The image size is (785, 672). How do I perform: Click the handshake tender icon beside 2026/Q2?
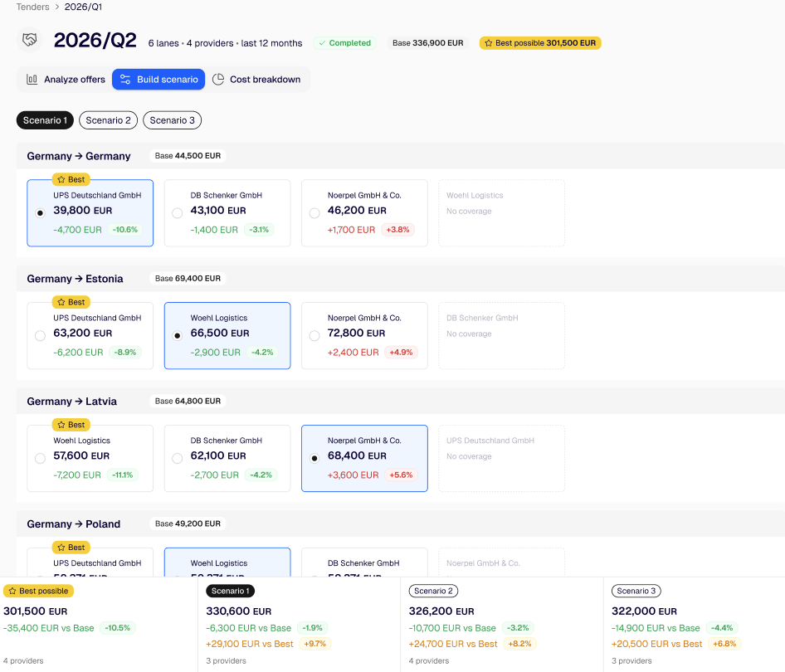pyautogui.click(x=30, y=40)
